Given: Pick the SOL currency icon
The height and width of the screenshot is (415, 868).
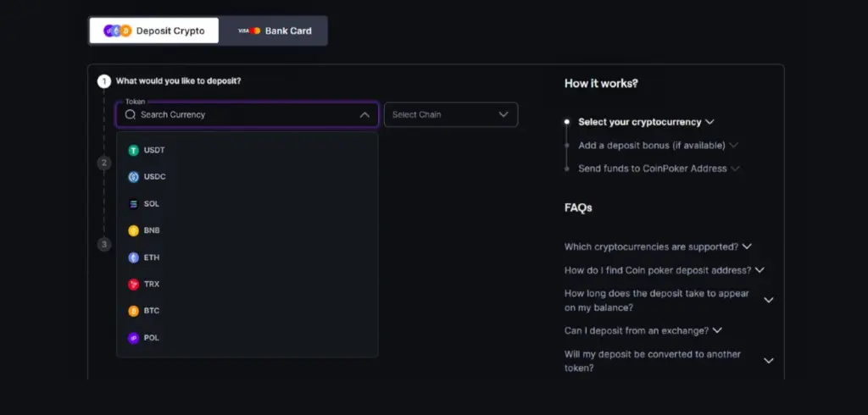Looking at the screenshot, I should pos(133,204).
